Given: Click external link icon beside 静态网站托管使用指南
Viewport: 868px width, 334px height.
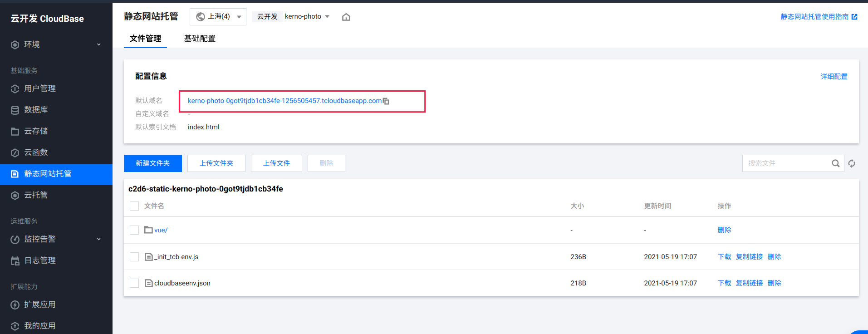Looking at the screenshot, I should click(854, 17).
